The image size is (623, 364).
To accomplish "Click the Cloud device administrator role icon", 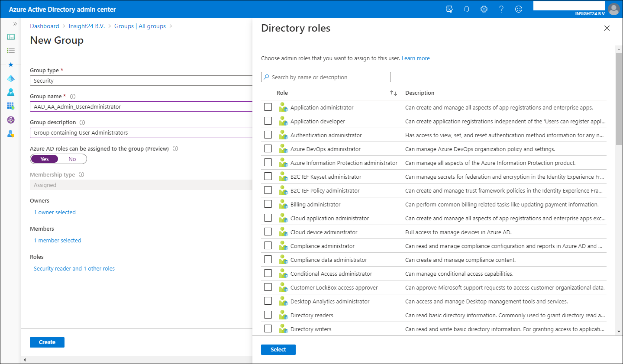I will (x=283, y=232).
